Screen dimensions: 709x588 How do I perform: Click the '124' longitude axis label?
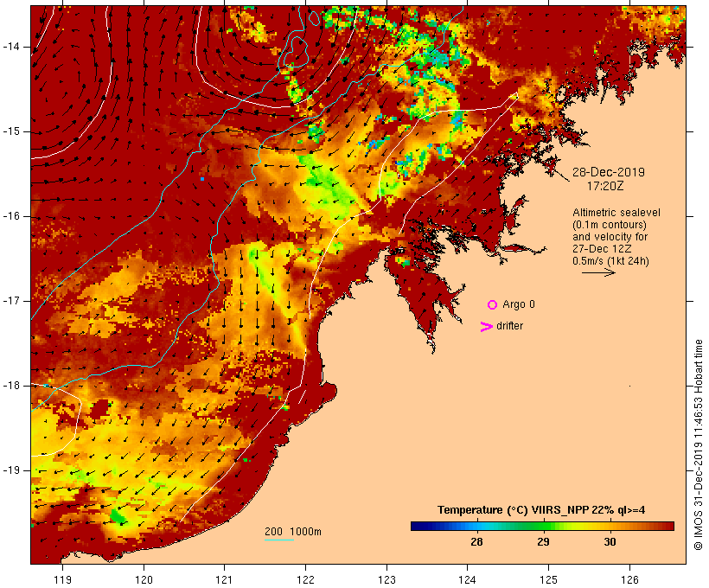point(467,579)
